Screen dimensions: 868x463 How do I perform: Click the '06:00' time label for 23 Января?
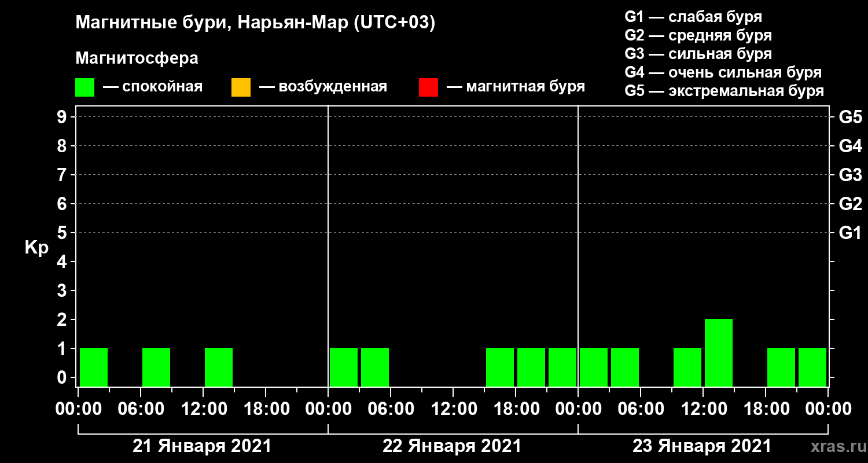[641, 409]
